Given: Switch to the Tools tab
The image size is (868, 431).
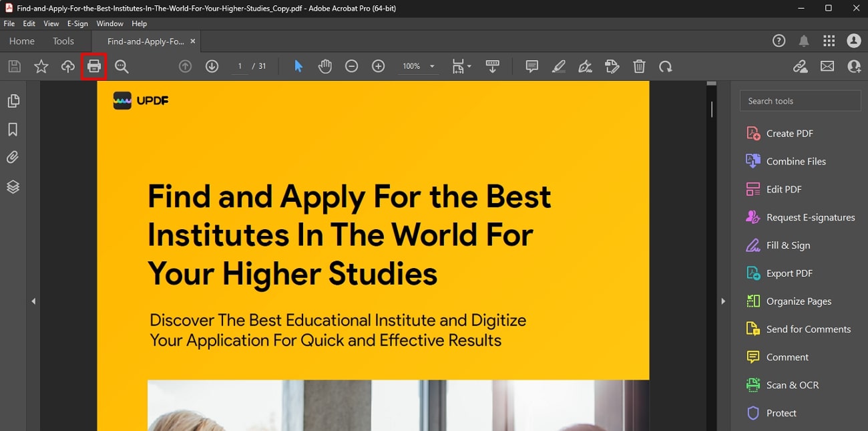Looking at the screenshot, I should coord(63,41).
